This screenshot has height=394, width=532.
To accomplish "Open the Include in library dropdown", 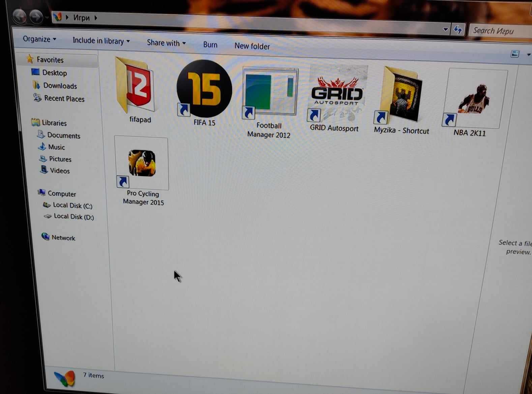I will (101, 41).
